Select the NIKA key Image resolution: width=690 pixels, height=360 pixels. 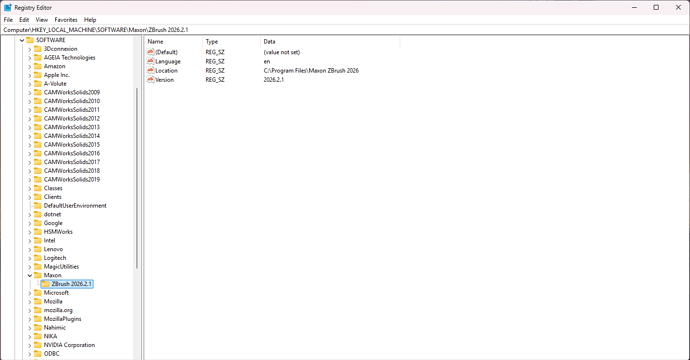point(50,336)
